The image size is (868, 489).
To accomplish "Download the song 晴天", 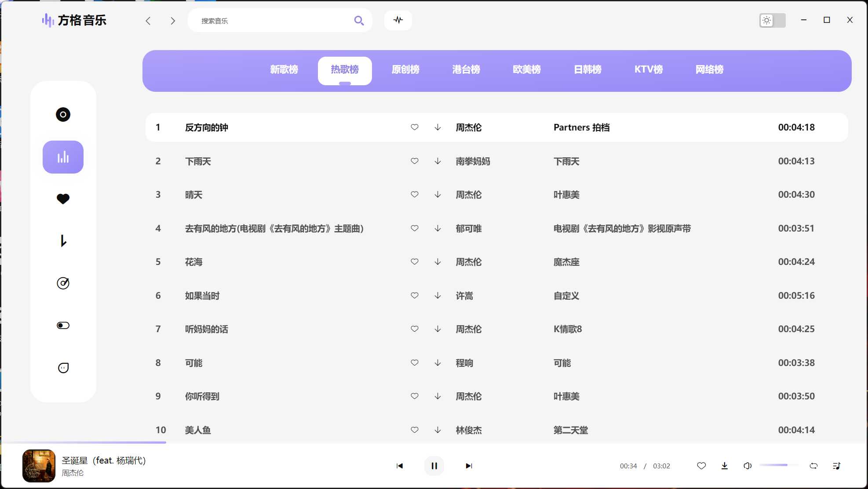I will coord(438,195).
